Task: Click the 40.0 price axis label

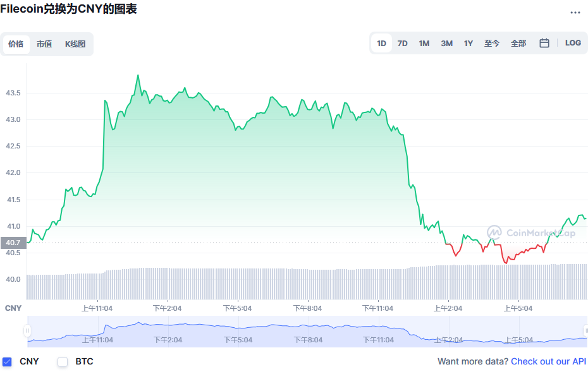Action: click(x=13, y=279)
